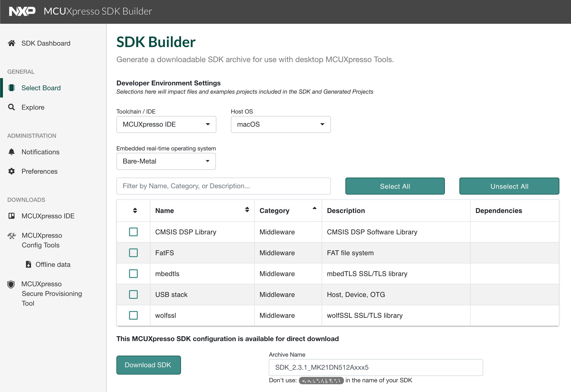Screen dimensions: 571x392
Task: Click the filter by name input field
Action: pyautogui.click(x=223, y=186)
